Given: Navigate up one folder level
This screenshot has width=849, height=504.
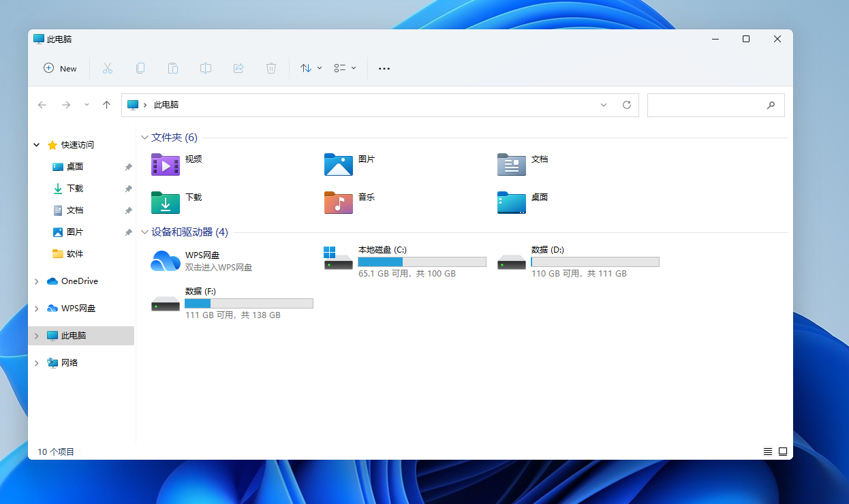Looking at the screenshot, I should pos(106,105).
